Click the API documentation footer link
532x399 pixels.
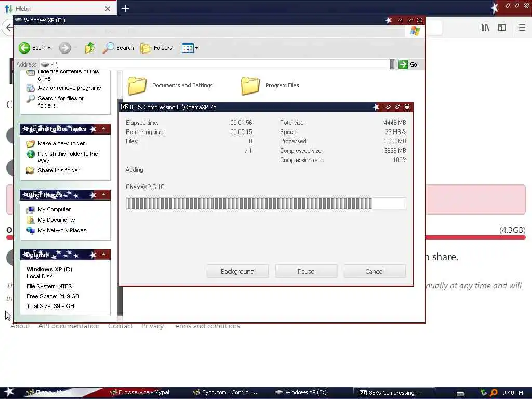69,326
